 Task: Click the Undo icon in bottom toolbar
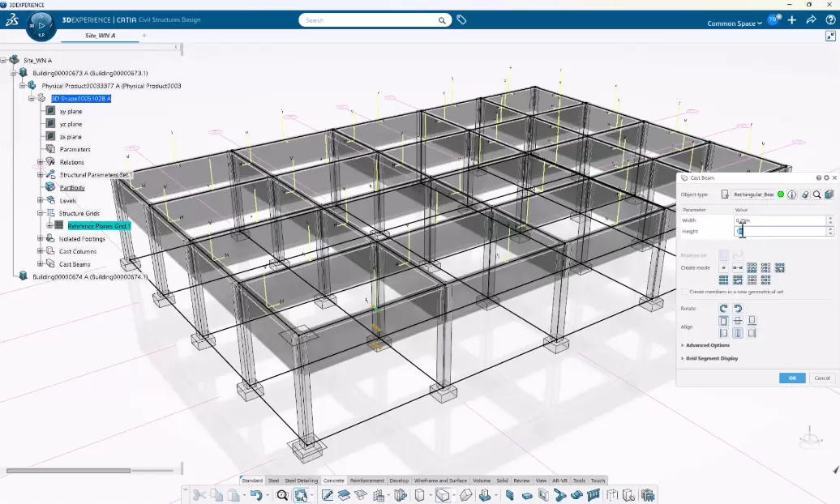256,494
